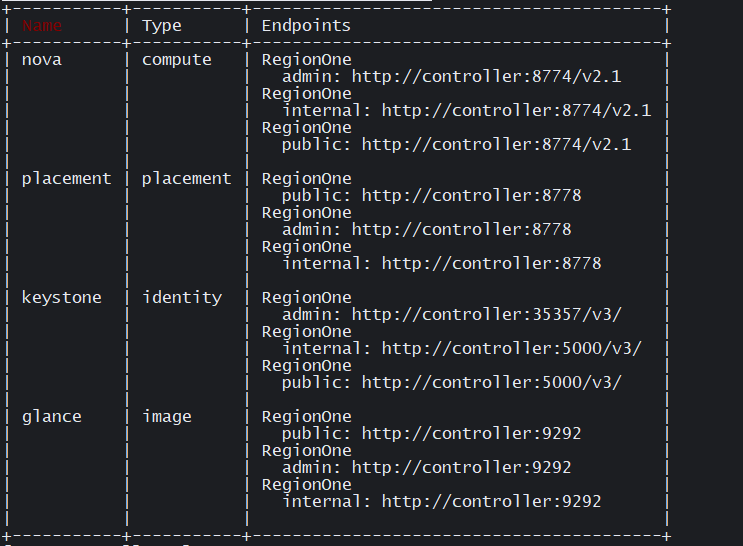Select the glance service name
The image size is (743, 546).
(52, 417)
